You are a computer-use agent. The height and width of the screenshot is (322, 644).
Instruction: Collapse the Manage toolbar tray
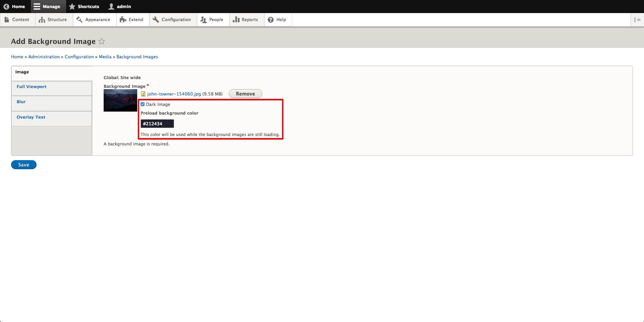[47, 6]
